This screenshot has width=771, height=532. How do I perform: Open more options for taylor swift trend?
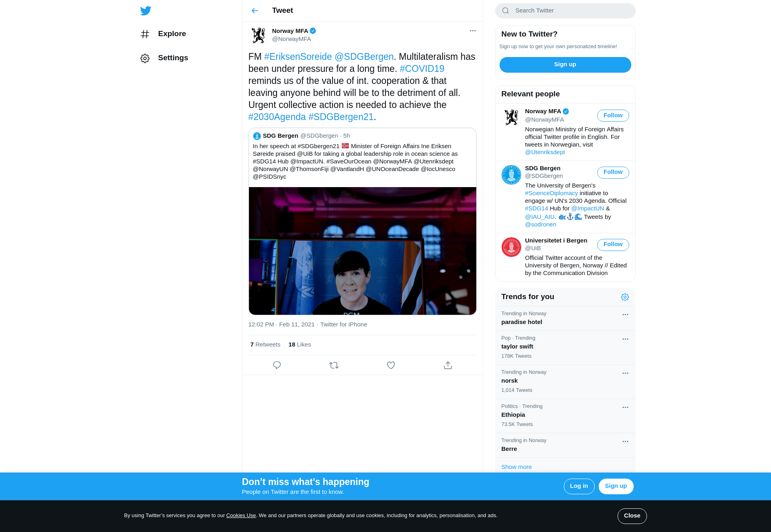coord(625,339)
